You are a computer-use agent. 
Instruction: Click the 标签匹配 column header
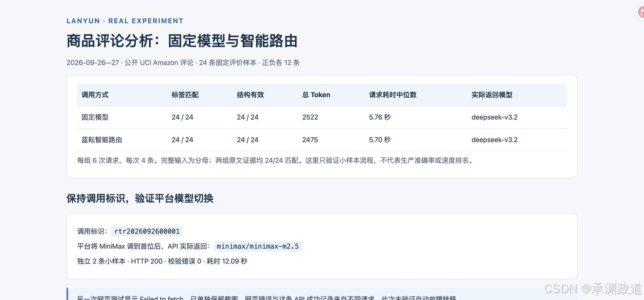(x=185, y=95)
